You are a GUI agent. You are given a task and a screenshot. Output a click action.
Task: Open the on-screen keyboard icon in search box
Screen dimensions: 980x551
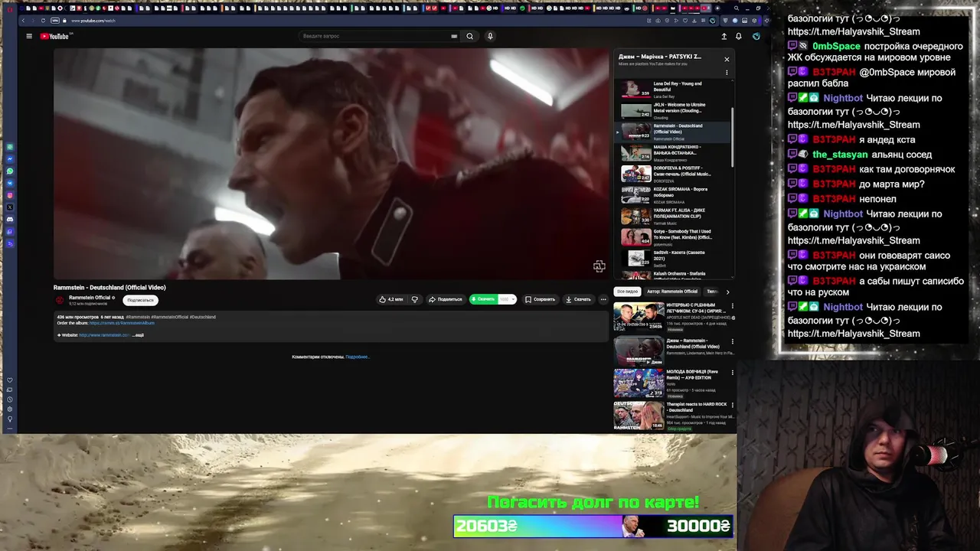454,36
